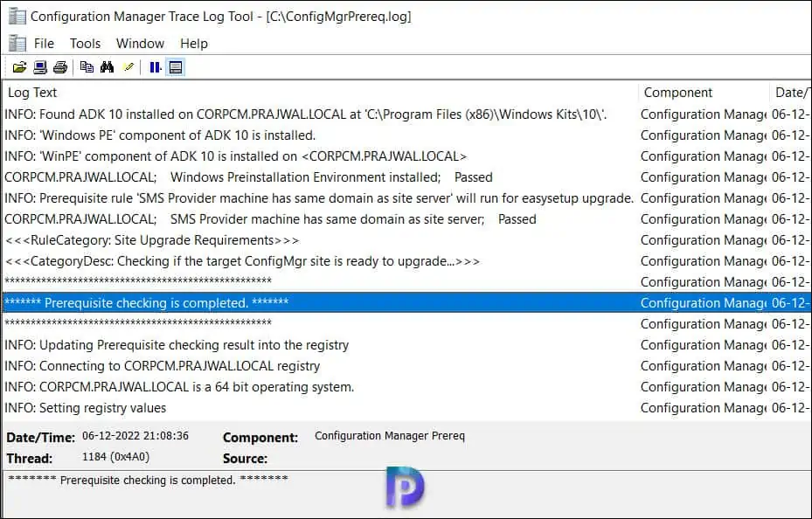812x519 pixels.
Task: Select the 'will run for easysetup upgrade' row
Action: 406,198
